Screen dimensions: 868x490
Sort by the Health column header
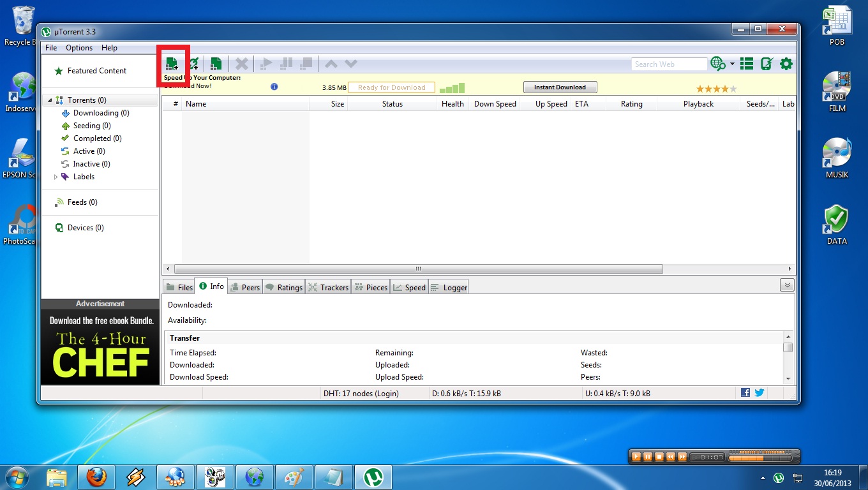pos(453,104)
